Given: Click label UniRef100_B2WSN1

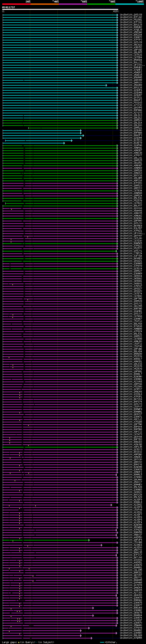Looking at the screenshot, I should [x=131, y=218].
